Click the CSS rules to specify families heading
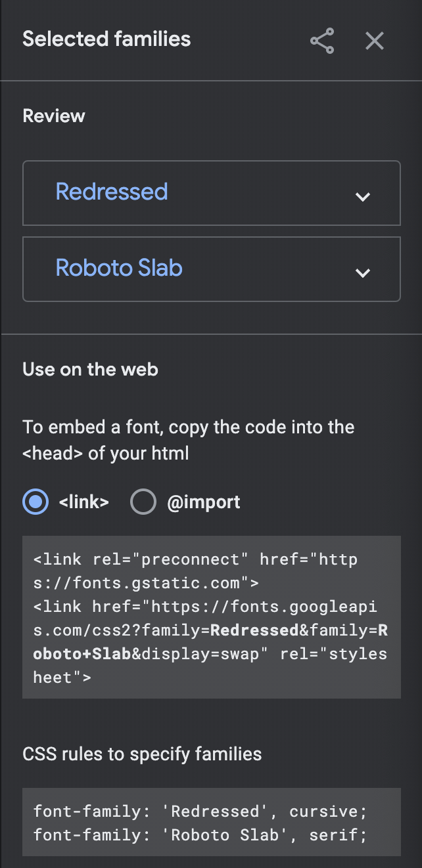Viewport: 422px width, 868px height. point(142,754)
